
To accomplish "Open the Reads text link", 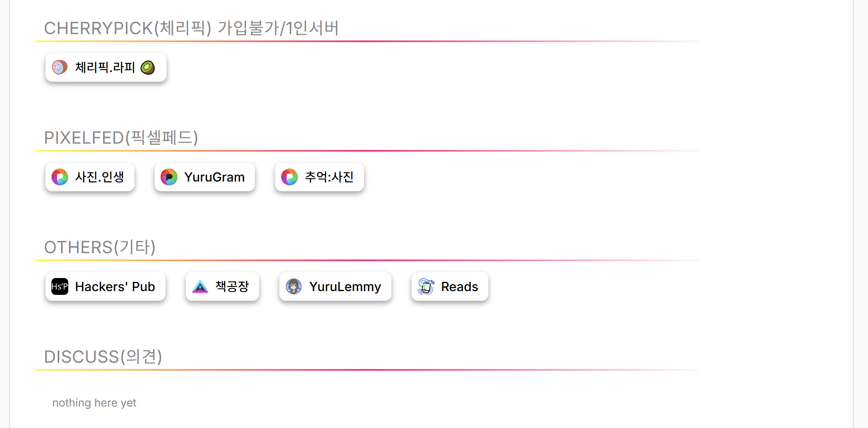I will [459, 286].
